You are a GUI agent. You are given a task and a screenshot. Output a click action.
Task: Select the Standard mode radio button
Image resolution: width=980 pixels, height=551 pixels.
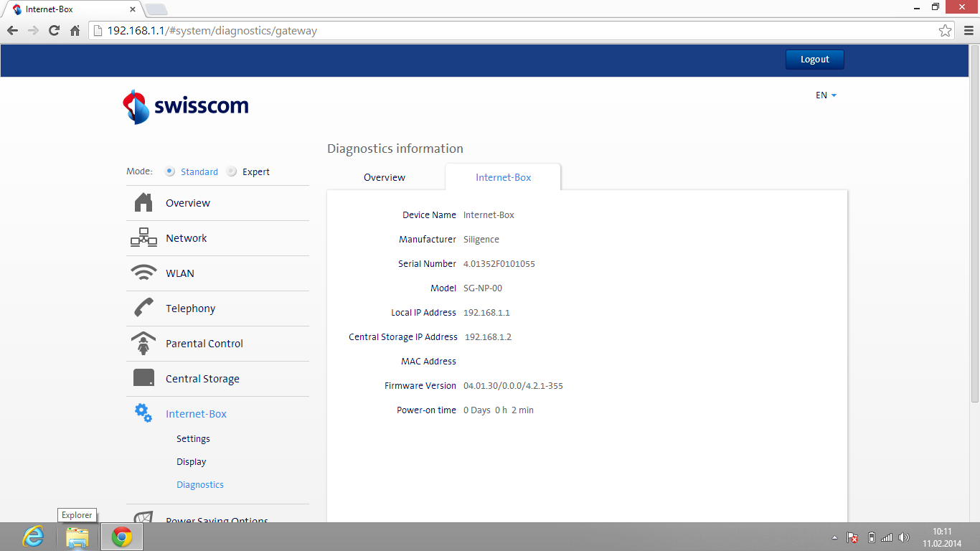click(170, 171)
